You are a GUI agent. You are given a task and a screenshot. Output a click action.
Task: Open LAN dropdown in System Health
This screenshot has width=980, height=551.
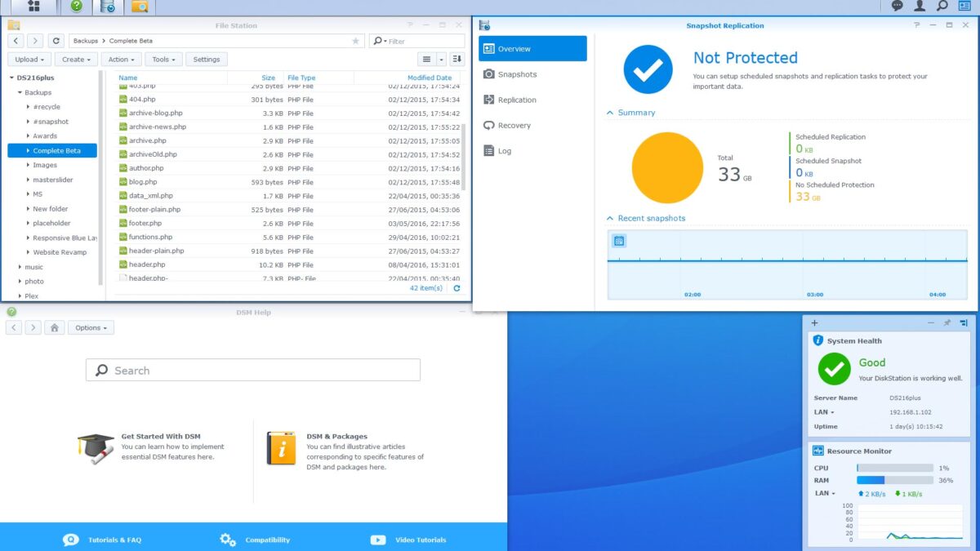tap(824, 412)
